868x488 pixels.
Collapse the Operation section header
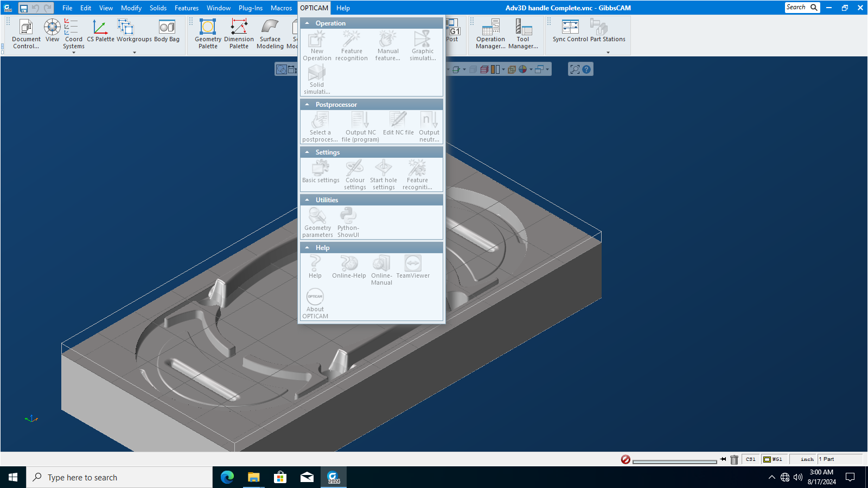tap(307, 23)
